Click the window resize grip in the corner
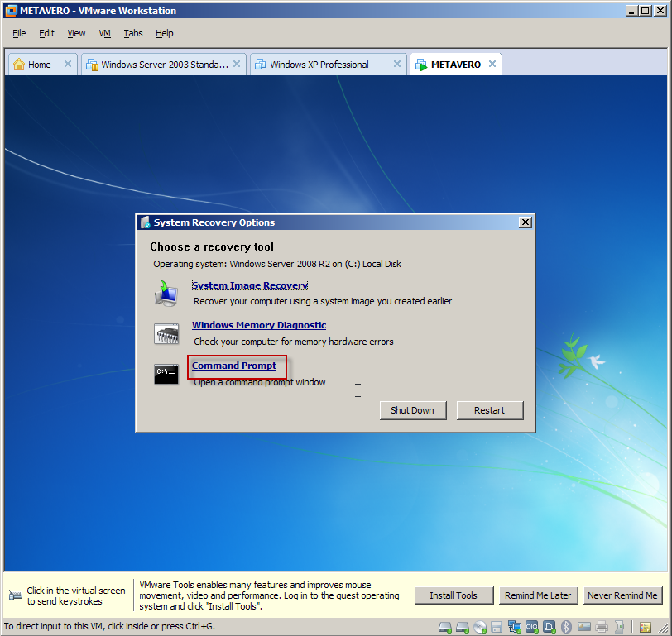The width and height of the screenshot is (672, 636). tap(662, 629)
